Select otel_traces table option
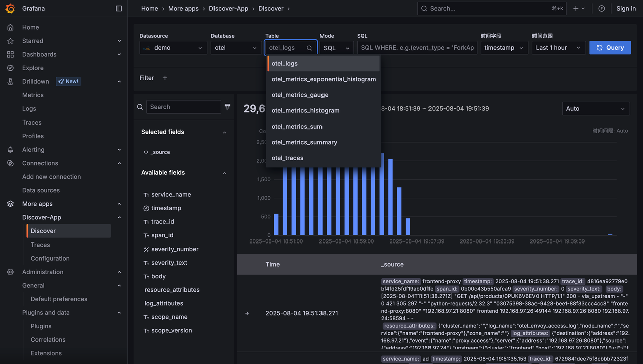Viewport: 643px width, 364px height. tap(324, 158)
